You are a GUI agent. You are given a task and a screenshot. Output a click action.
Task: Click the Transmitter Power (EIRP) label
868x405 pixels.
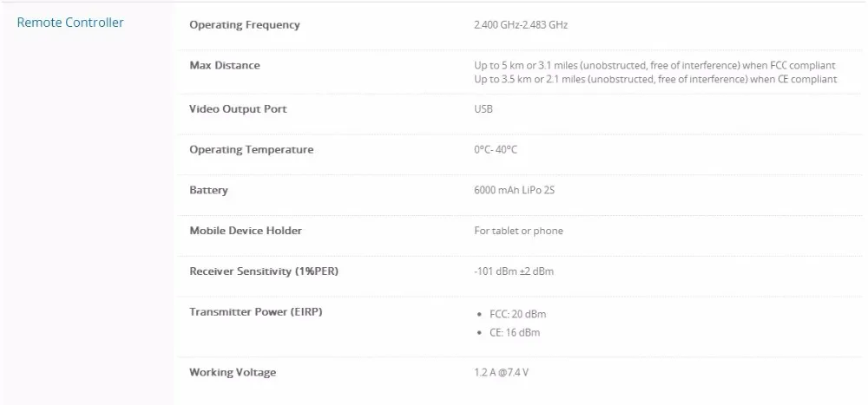point(255,311)
